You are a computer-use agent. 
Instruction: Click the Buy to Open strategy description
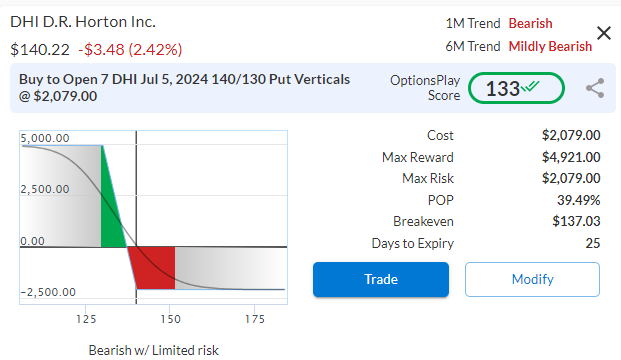pyautogui.click(x=184, y=88)
